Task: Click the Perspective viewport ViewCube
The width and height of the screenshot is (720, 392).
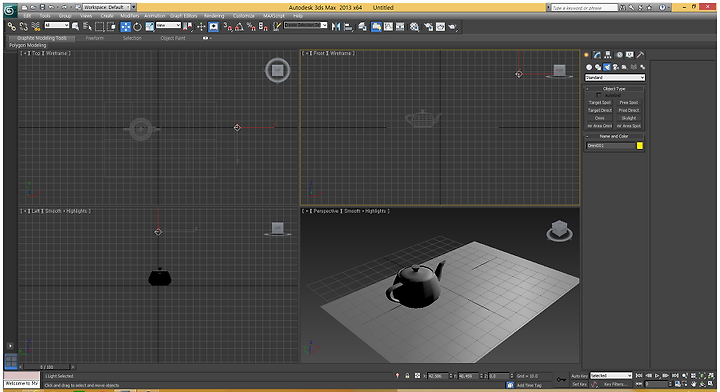Action: point(559,230)
